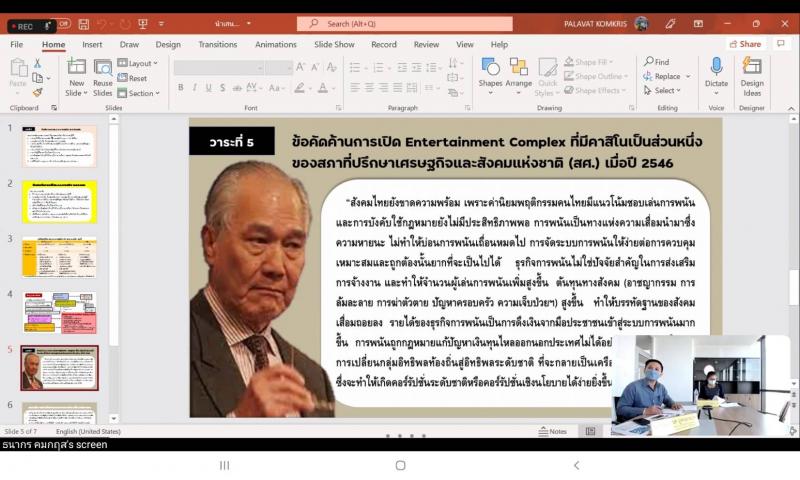This screenshot has height=480, width=800.
Task: Open the font name combo box
Action: tap(218, 67)
